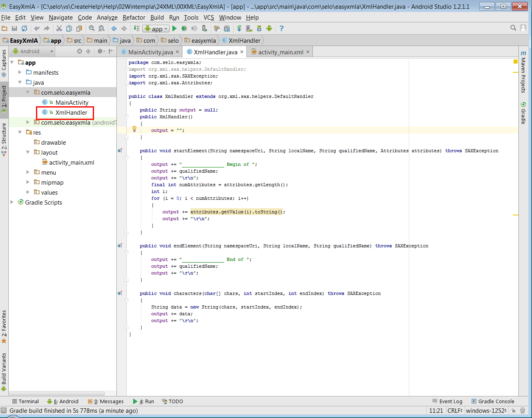Collapse the com.selo.easyxmla package
The height and width of the screenshot is (418, 532).
tap(28, 92)
